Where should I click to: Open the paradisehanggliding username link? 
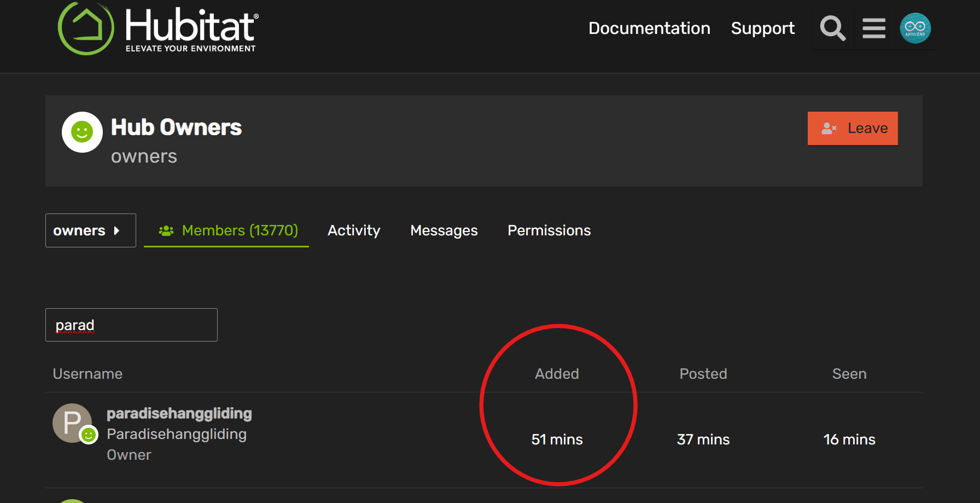pyautogui.click(x=179, y=414)
